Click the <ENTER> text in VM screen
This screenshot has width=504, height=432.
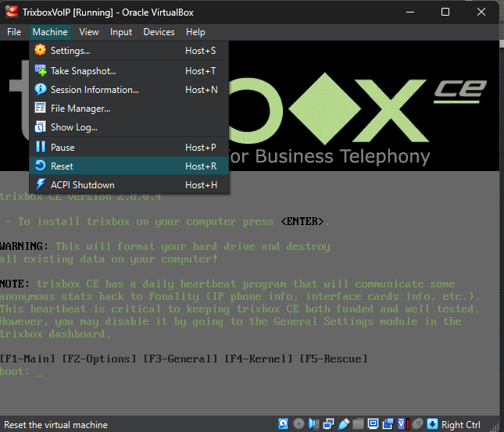pyautogui.click(x=302, y=221)
